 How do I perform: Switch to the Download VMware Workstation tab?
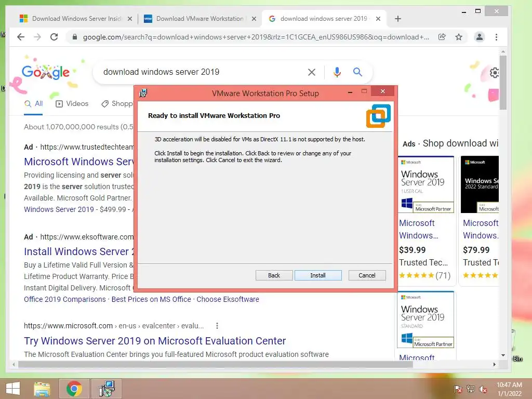pyautogui.click(x=199, y=19)
